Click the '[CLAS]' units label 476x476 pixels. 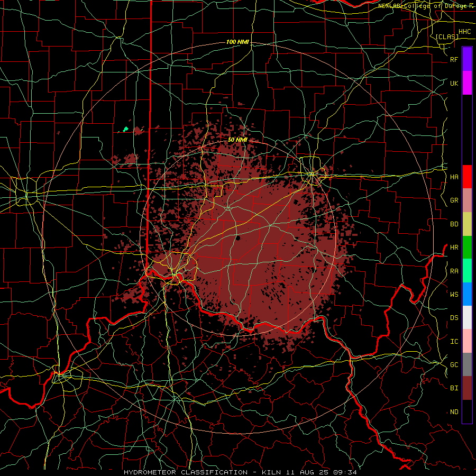[x=447, y=36]
